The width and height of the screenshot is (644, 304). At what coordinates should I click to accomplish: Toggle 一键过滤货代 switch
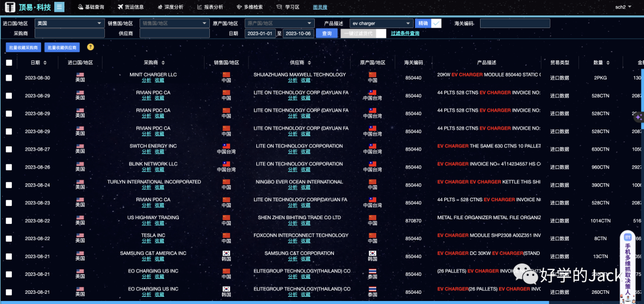[364, 33]
